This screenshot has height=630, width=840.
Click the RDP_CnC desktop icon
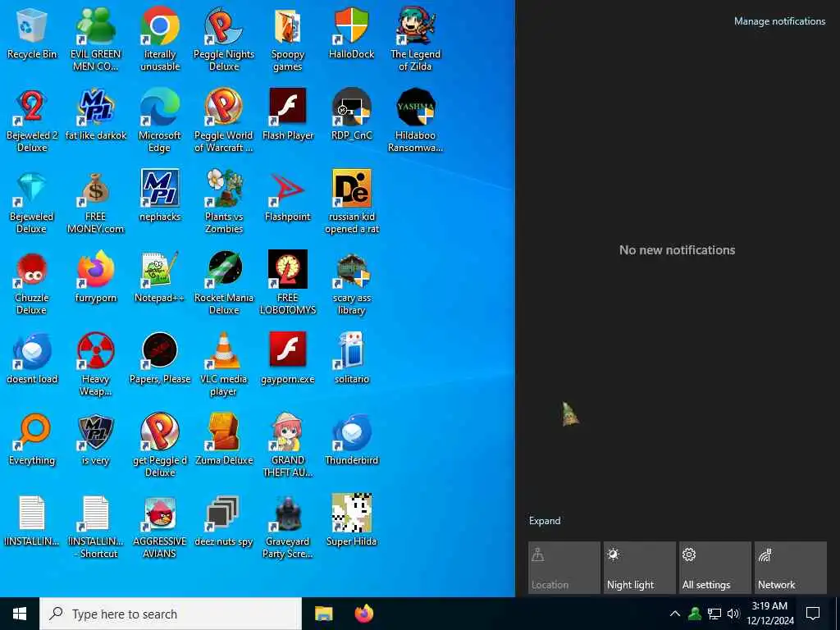(x=351, y=115)
